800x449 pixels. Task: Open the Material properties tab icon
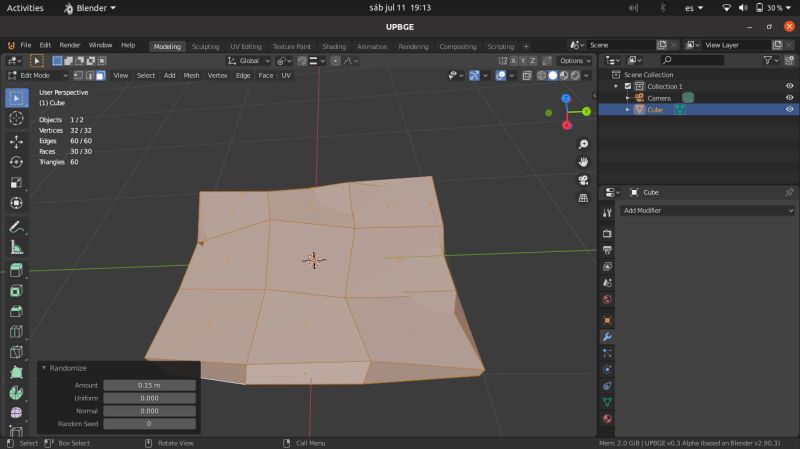click(607, 418)
